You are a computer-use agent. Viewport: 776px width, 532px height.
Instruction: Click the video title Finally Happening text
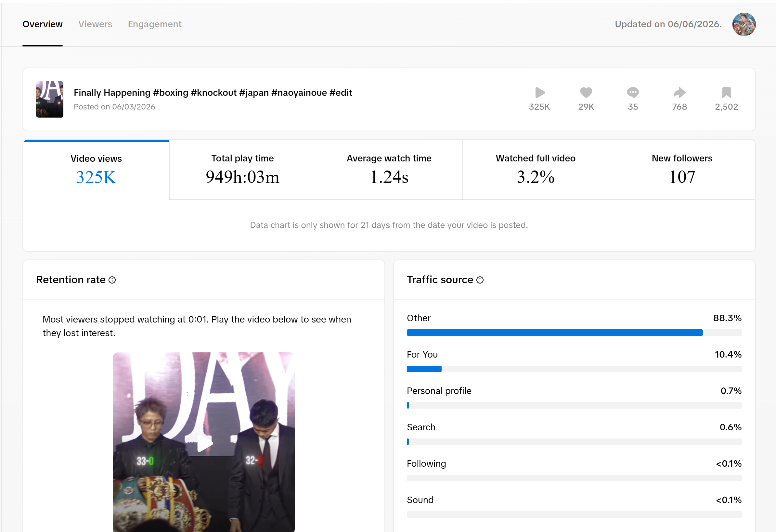coord(213,93)
